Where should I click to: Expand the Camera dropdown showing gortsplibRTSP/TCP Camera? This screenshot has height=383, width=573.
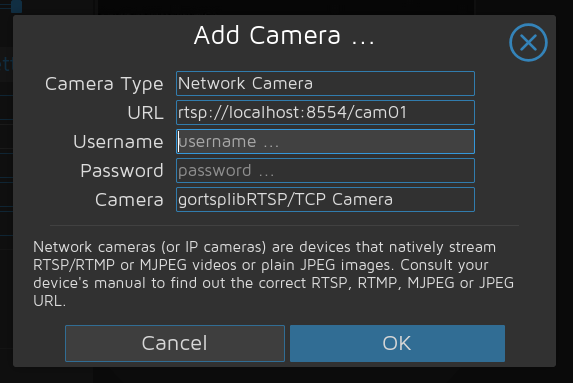point(325,200)
